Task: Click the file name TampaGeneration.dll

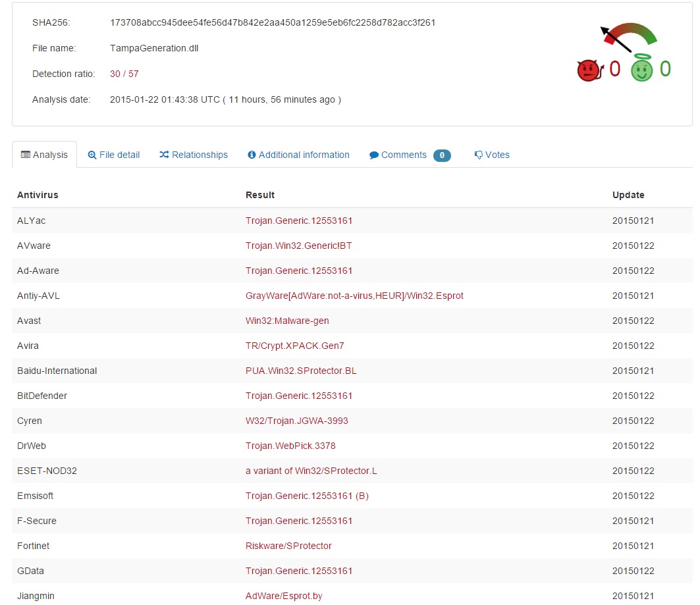Action: 154,48
